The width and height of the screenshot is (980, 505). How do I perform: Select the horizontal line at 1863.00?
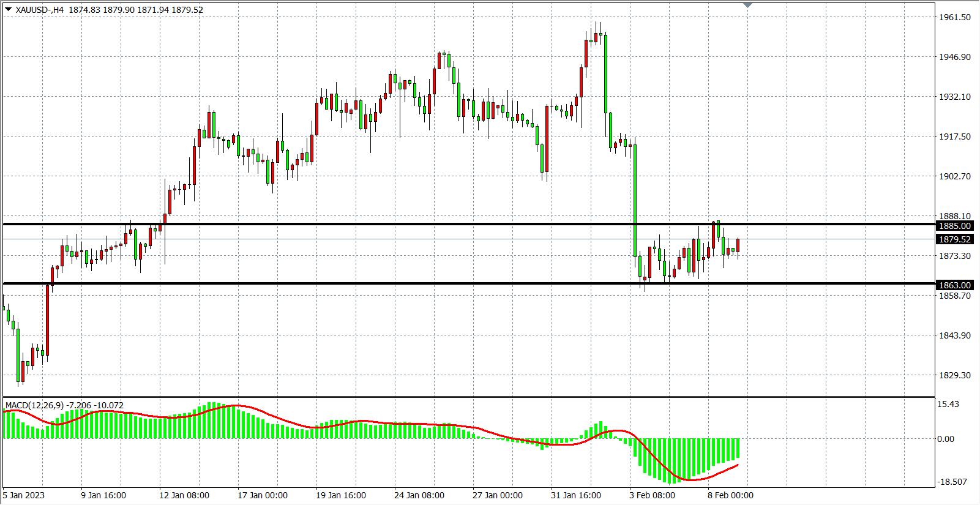367,283
